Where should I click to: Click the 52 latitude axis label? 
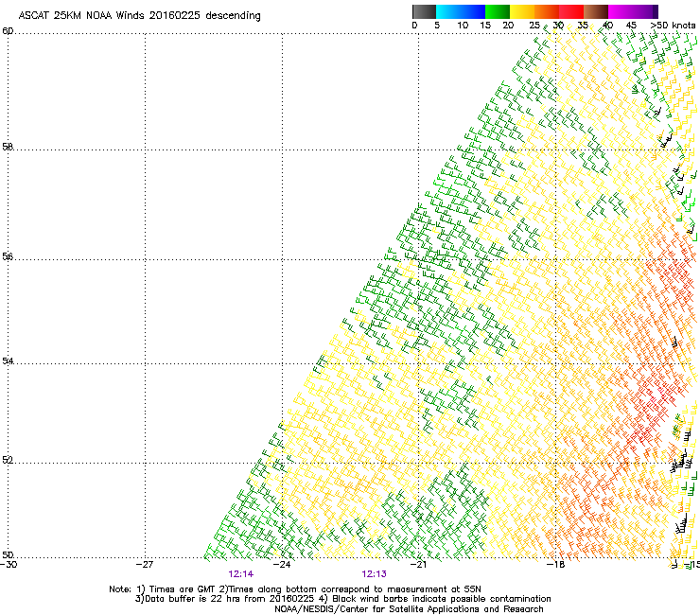(x=8, y=460)
